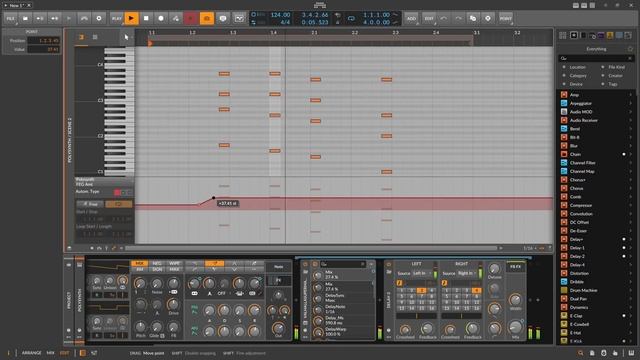This screenshot has height=360, width=640.
Task: Expand the Channel Filter entry
Action: [x=630, y=163]
